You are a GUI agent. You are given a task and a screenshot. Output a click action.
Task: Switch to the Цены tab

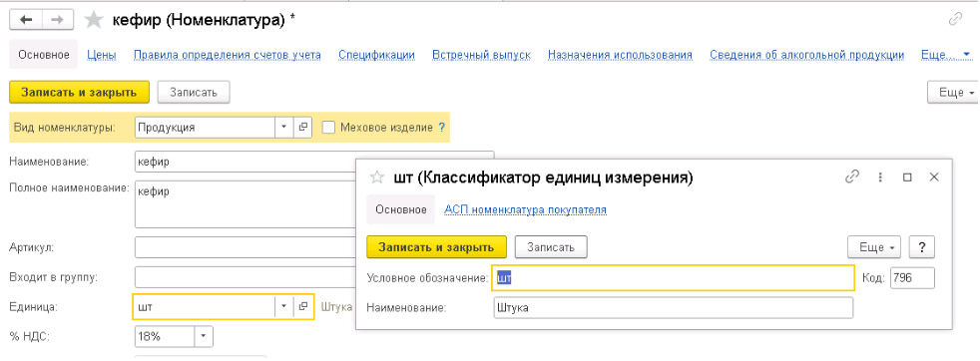101,55
